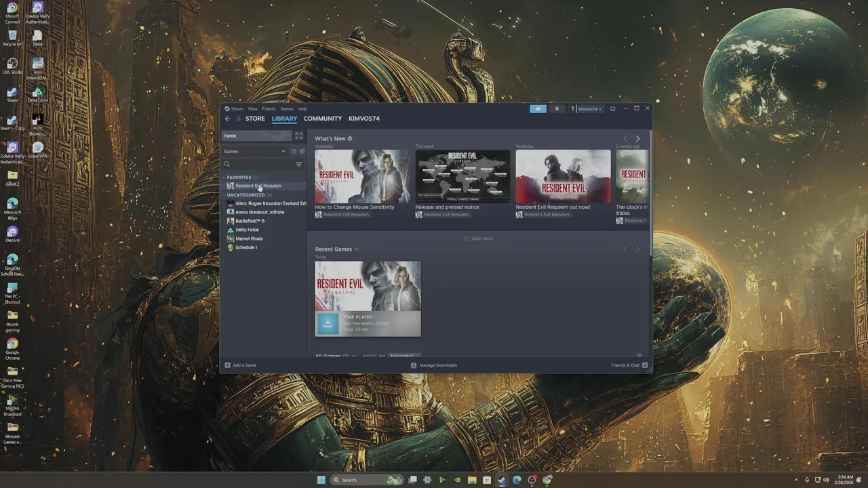Screen dimensions: 868x488
Task: Open Release and preload notice news
Action: (x=462, y=176)
